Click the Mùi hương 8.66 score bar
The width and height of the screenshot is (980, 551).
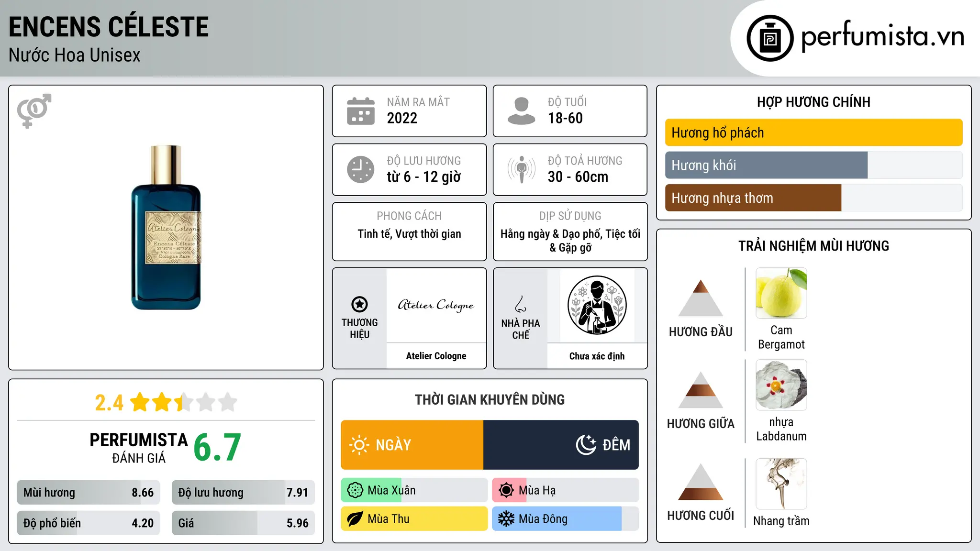click(89, 493)
